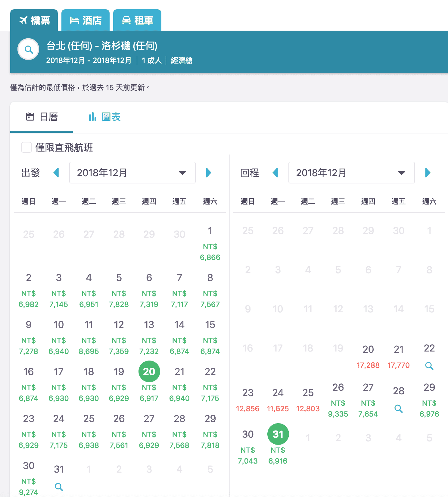
Task: Go to previous month for 回程 return
Action: [275, 173]
